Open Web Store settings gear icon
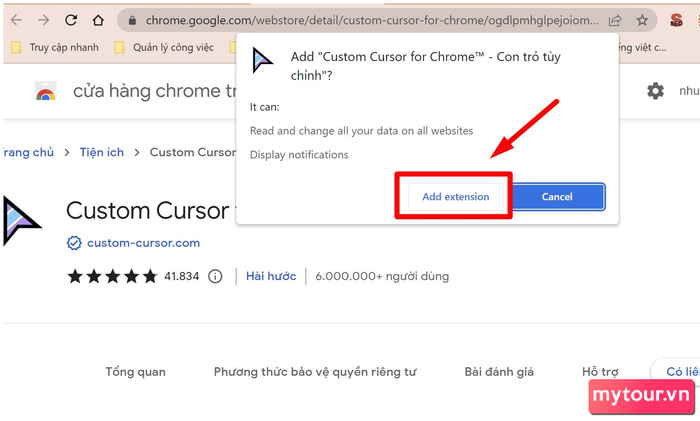 pos(655,91)
